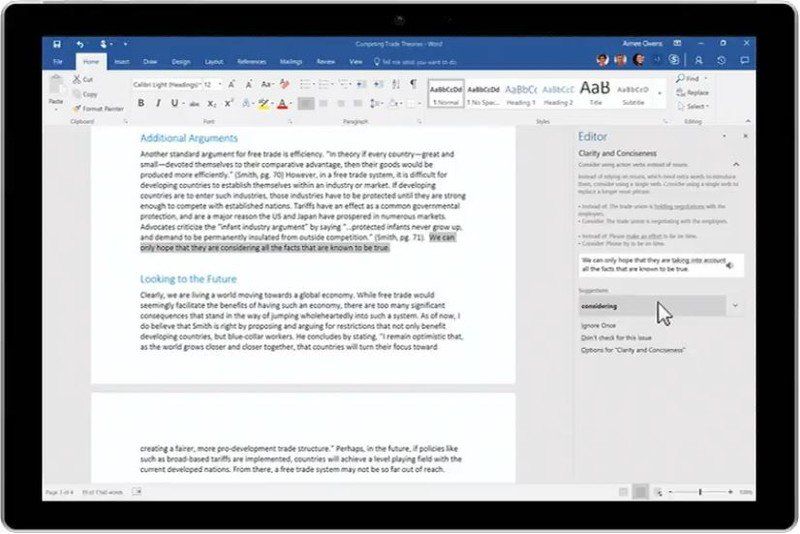The image size is (800, 534).
Task: Click the Copy button in Clipboard
Action: (x=85, y=94)
